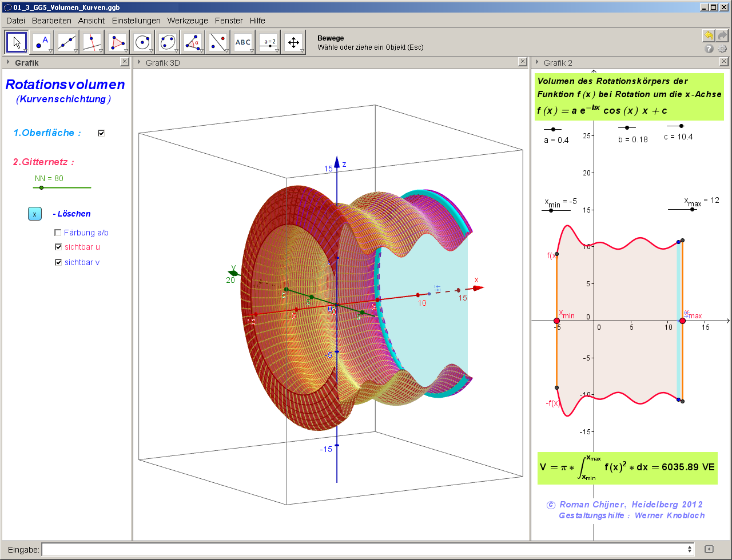This screenshot has height=560, width=732.
Task: Open the Werkzeuge menu
Action: point(188,20)
